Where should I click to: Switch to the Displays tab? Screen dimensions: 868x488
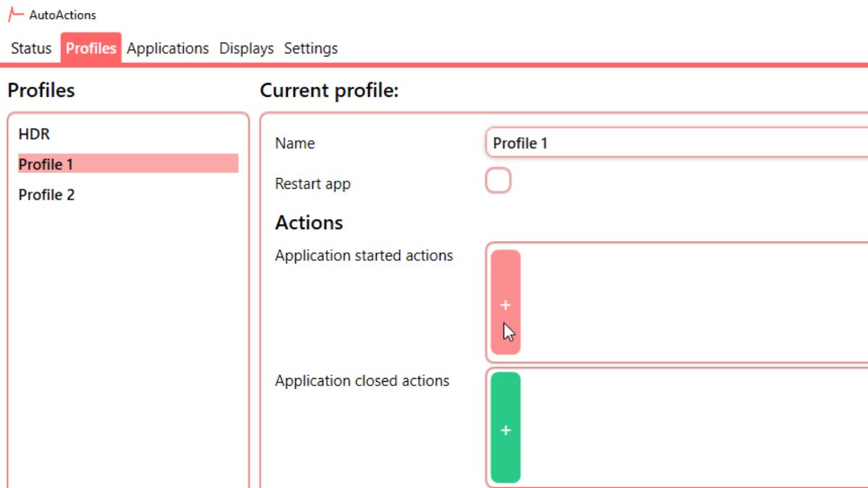(245, 48)
